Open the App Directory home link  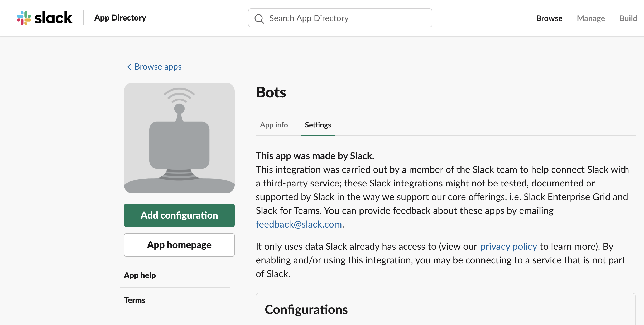click(x=120, y=18)
